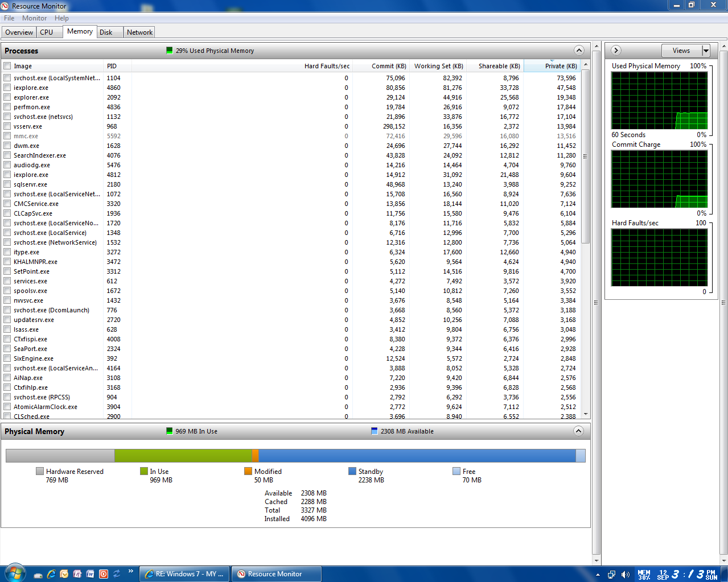Sort by Working Set (KB) column
The width and height of the screenshot is (728, 582).
pyautogui.click(x=438, y=66)
